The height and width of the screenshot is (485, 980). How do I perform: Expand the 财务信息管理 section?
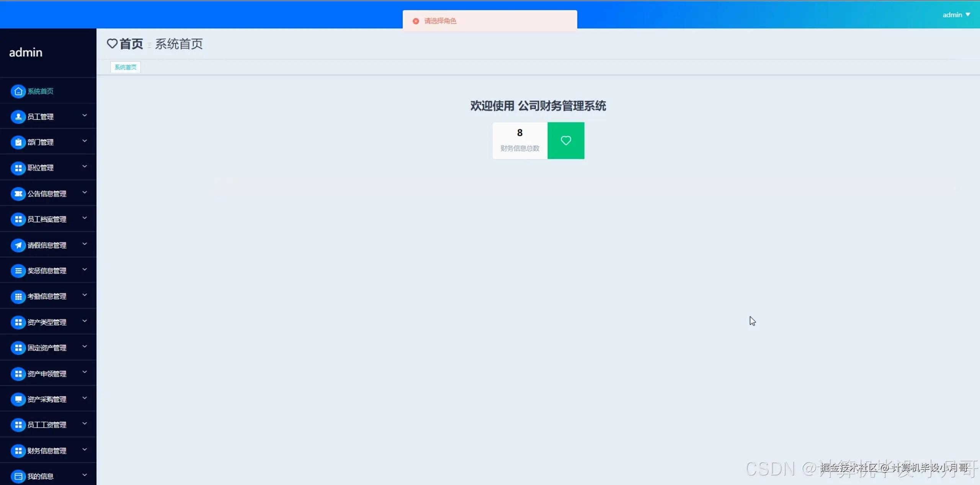(85, 450)
